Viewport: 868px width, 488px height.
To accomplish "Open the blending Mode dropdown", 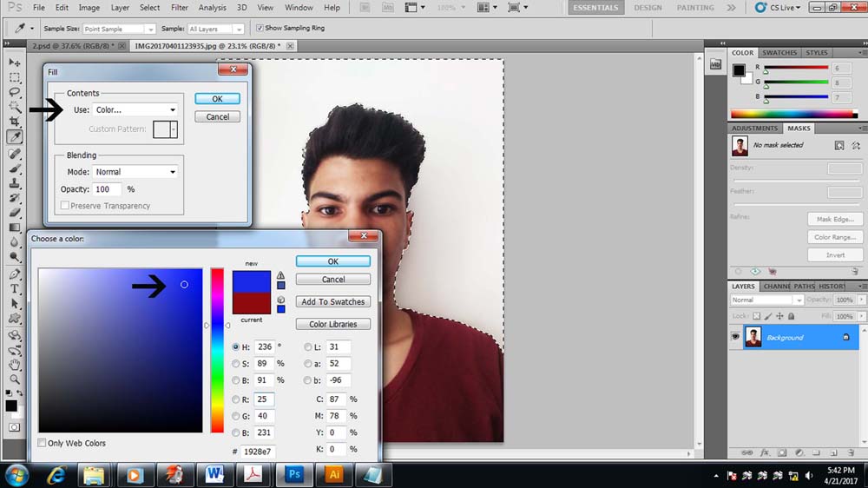I will (x=135, y=172).
